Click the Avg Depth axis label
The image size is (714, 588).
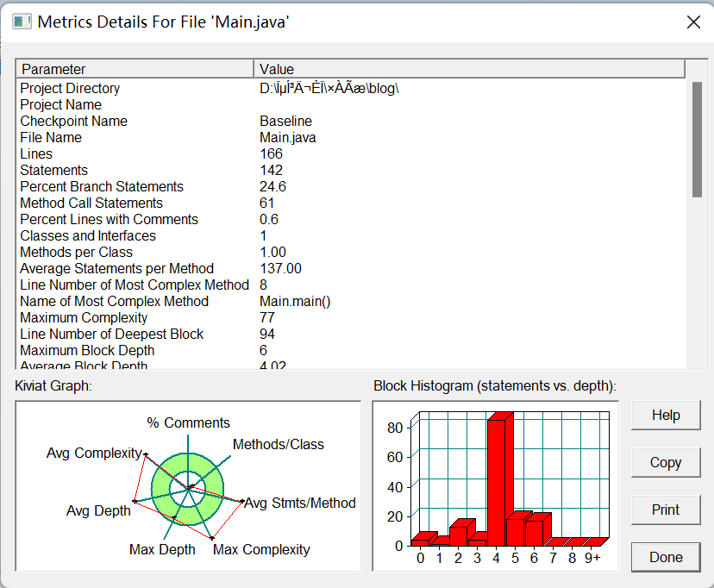[x=98, y=510]
